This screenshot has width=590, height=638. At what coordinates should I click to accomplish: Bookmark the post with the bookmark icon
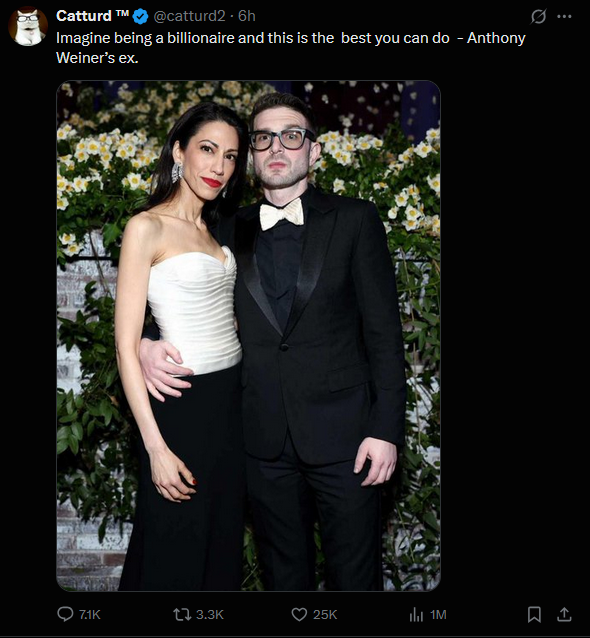[x=534, y=614]
